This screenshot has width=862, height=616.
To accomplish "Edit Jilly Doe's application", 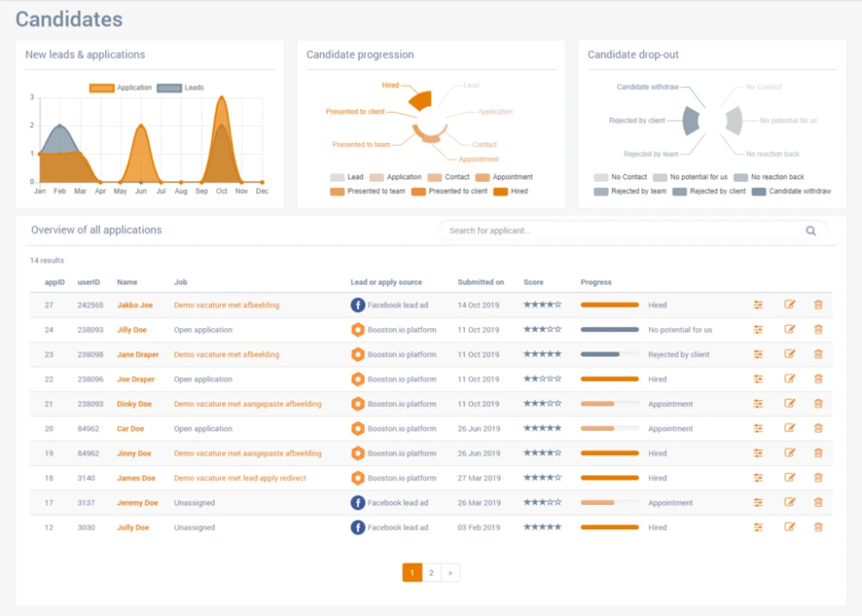I will point(790,330).
